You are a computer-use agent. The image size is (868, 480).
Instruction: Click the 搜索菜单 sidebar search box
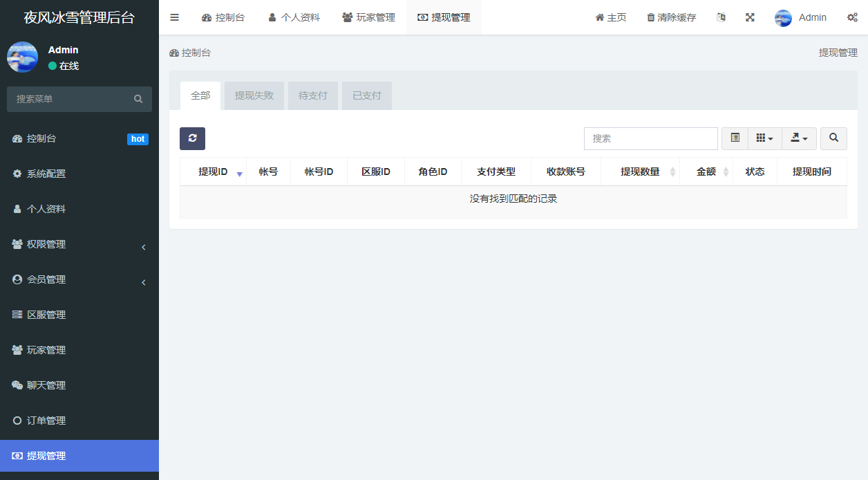(68, 99)
